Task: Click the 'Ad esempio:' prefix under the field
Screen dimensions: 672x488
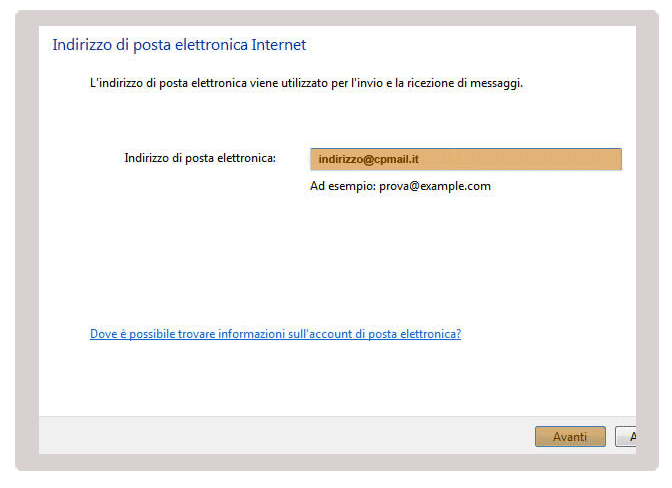Action: [343, 186]
